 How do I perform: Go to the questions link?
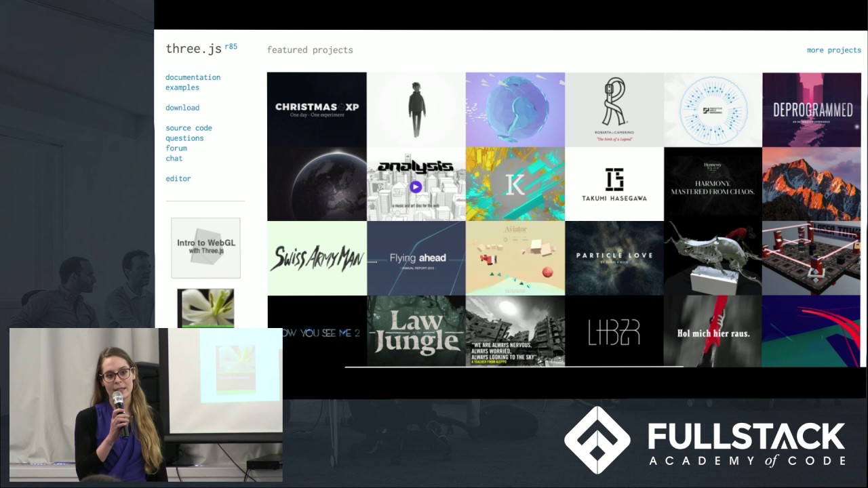[x=184, y=138]
